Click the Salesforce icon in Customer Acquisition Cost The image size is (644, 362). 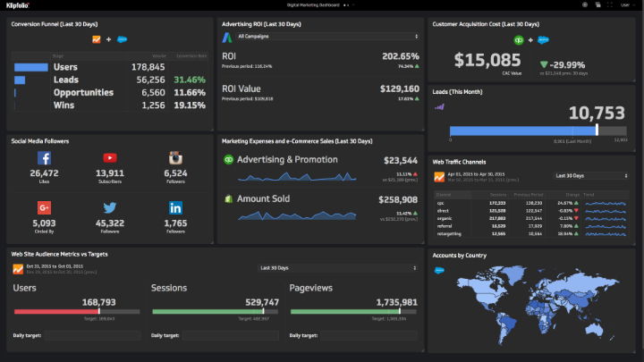coord(543,40)
